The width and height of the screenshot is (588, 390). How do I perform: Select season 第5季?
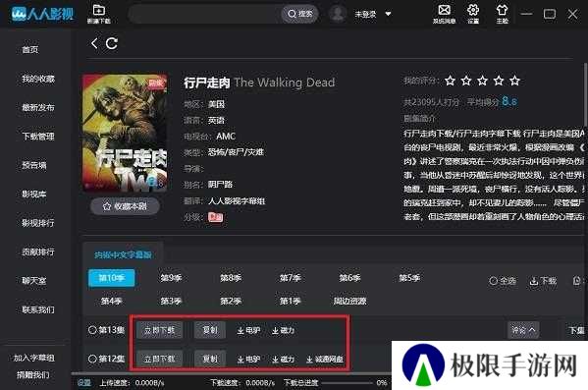409,278
